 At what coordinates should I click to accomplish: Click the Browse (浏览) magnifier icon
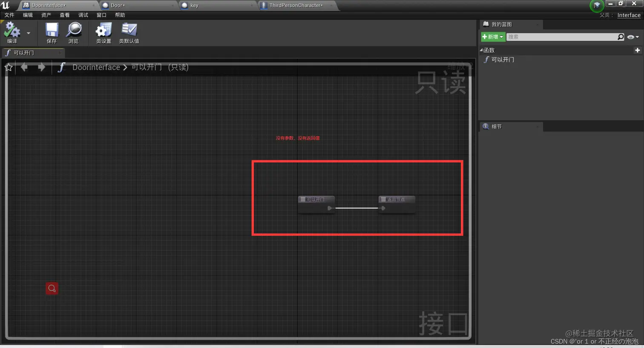74,33
